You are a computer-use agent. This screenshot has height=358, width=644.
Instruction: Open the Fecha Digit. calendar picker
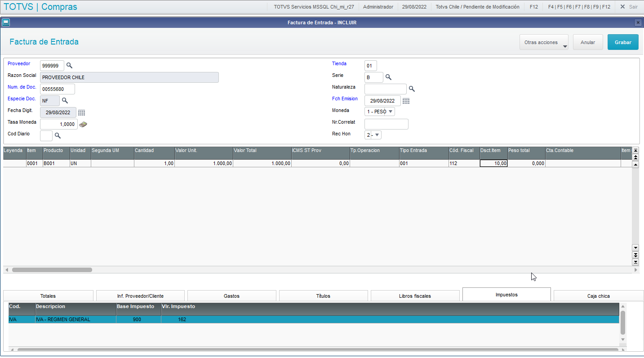point(81,112)
